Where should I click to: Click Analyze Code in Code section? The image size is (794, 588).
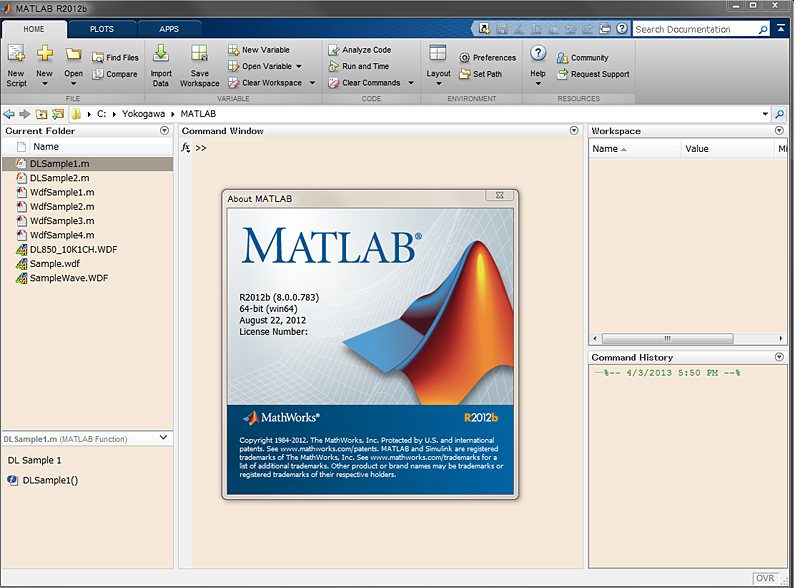point(360,50)
